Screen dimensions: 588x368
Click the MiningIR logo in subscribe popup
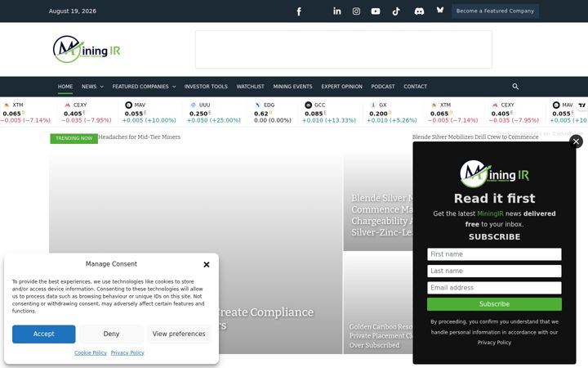point(494,174)
